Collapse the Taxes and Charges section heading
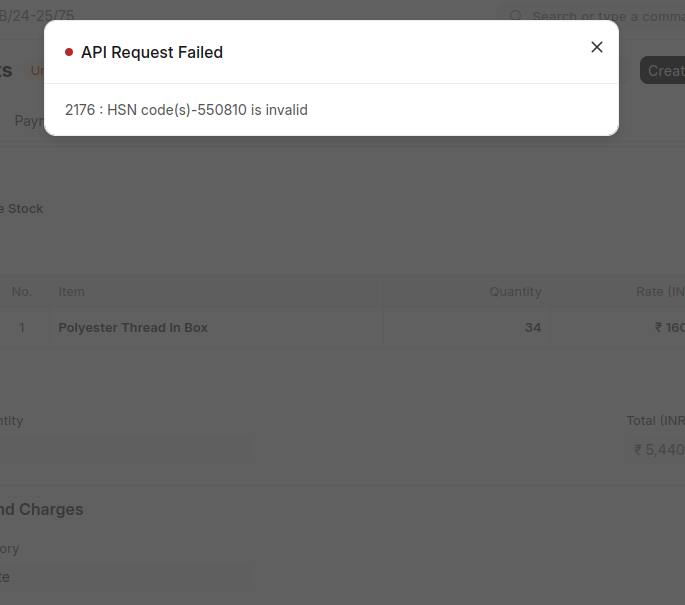 (x=42, y=509)
